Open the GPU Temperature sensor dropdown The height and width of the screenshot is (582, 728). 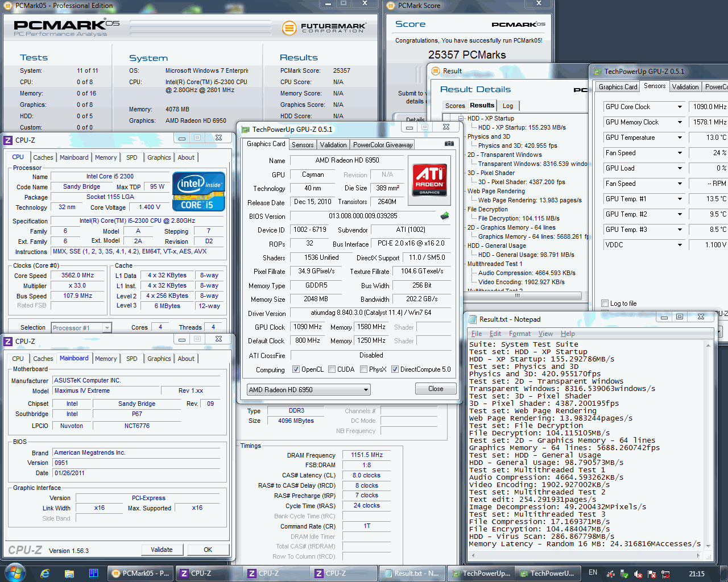[x=679, y=138]
